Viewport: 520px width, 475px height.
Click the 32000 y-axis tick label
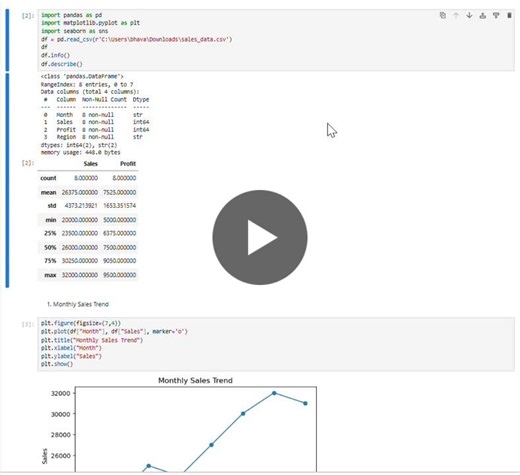click(60, 393)
